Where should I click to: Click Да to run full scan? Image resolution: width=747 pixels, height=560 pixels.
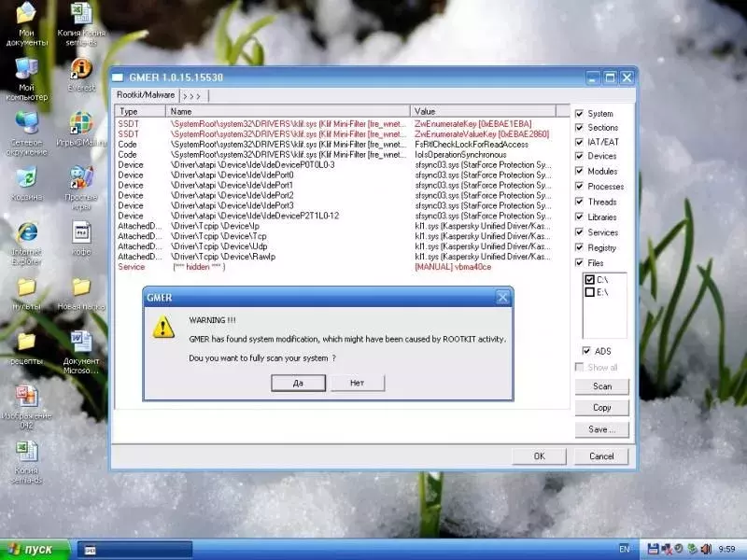pos(298,383)
